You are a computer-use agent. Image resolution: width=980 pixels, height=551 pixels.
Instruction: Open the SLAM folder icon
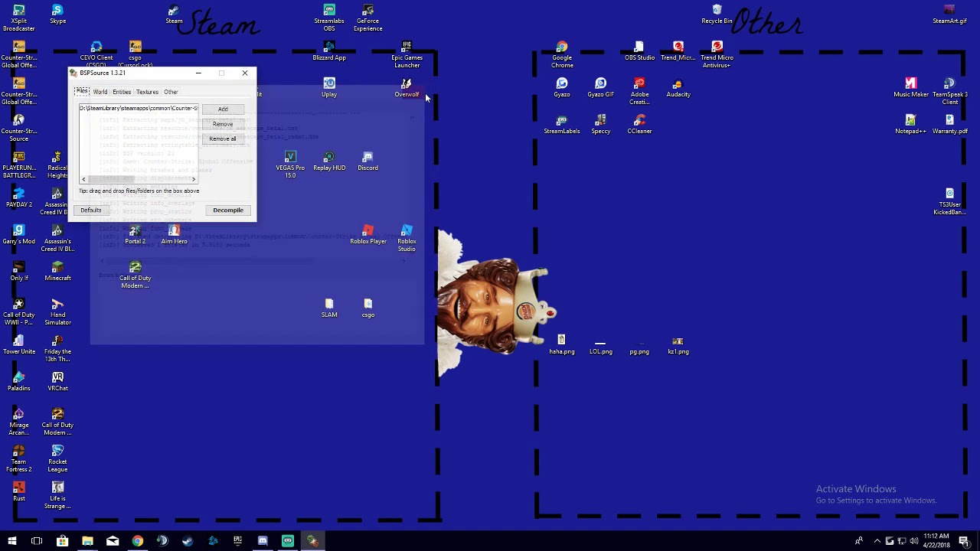pos(329,308)
